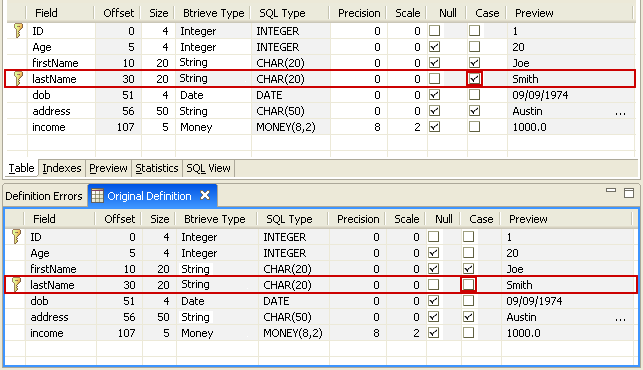Toggle Case checkbox for address in Original Definition
Viewport: 643px width, 370px height.
468,316
